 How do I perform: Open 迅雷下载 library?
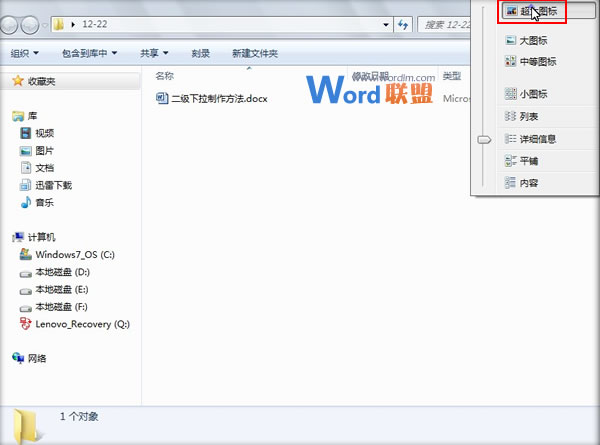pos(54,186)
